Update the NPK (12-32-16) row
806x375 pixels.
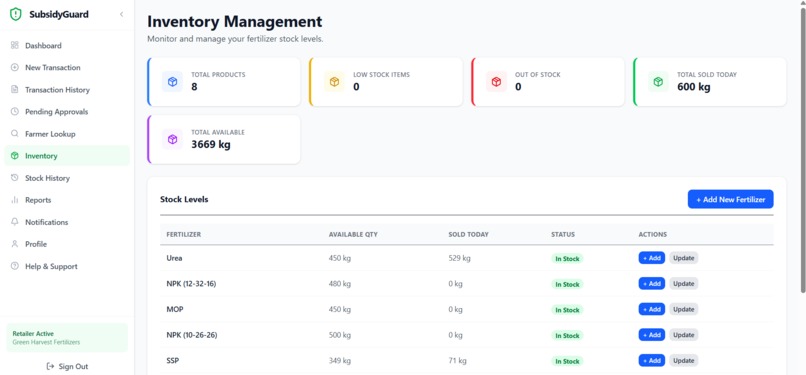(x=684, y=284)
